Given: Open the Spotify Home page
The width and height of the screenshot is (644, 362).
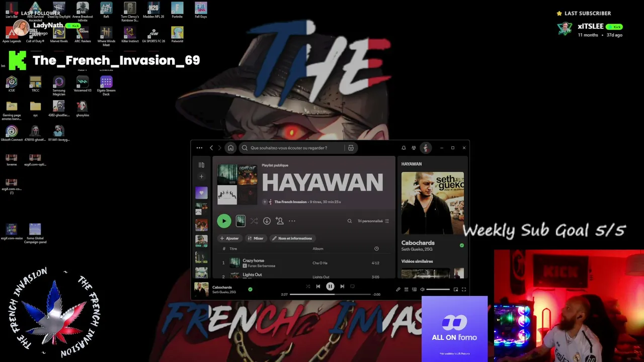Looking at the screenshot, I should 230,148.
